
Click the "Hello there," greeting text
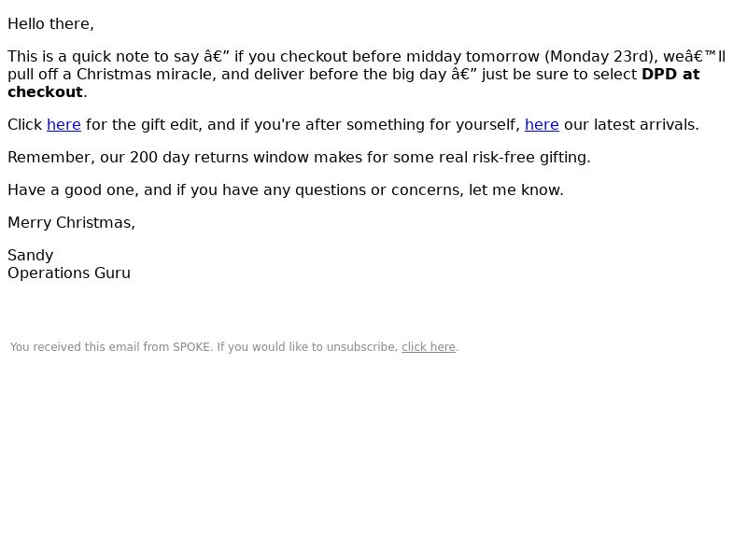tap(51, 24)
